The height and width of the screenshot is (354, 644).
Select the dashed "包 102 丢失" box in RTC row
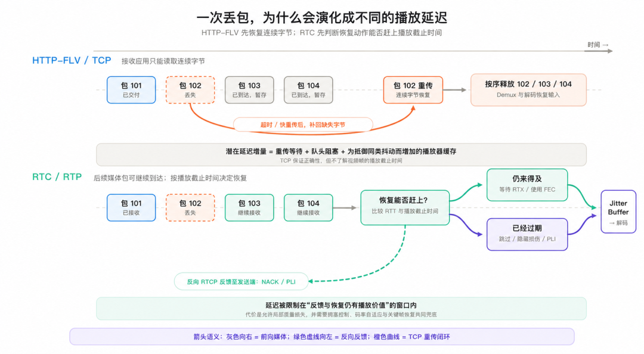coord(190,207)
